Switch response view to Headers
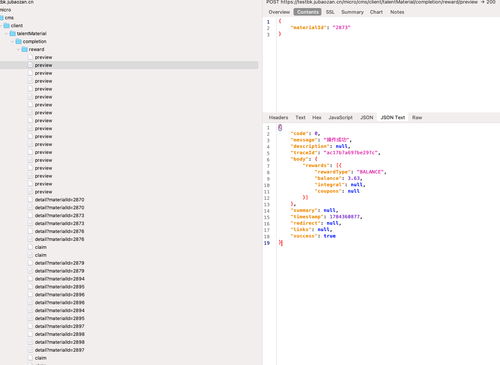Screen dimensions: 500x365 (x=278, y=117)
